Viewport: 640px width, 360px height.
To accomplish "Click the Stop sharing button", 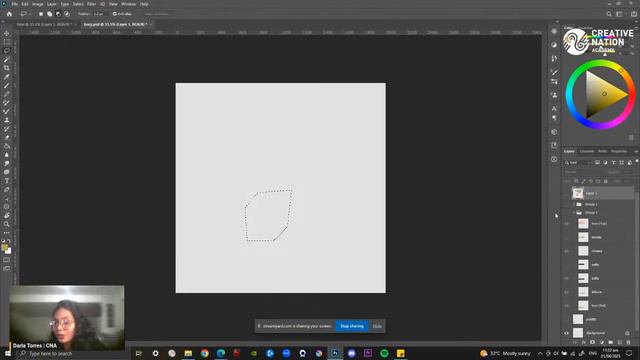I will pos(352,326).
